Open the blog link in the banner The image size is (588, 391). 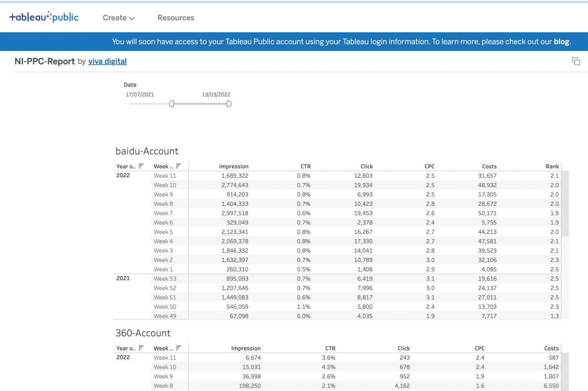(x=561, y=41)
